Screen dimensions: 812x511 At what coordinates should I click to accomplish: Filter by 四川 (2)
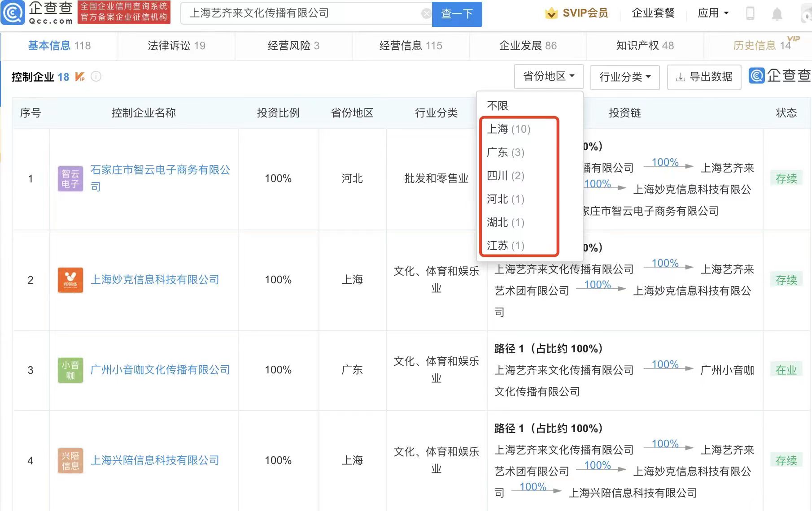click(x=506, y=176)
